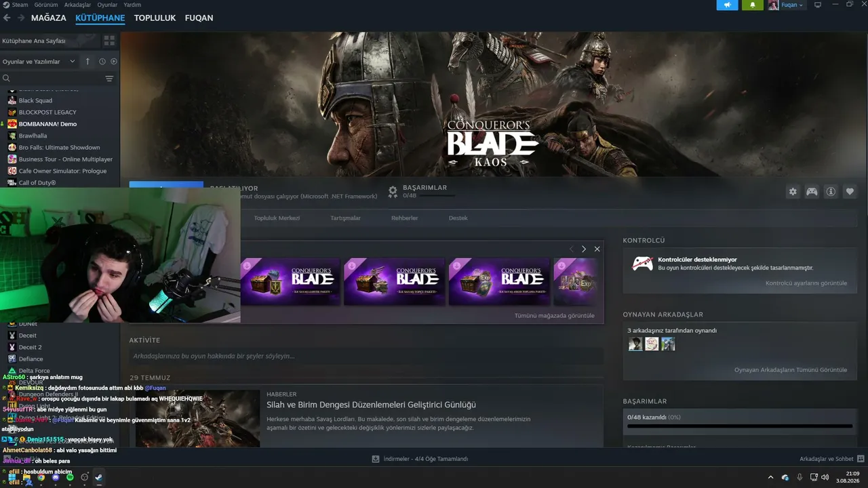Go forward with the navigation arrow

21,18
